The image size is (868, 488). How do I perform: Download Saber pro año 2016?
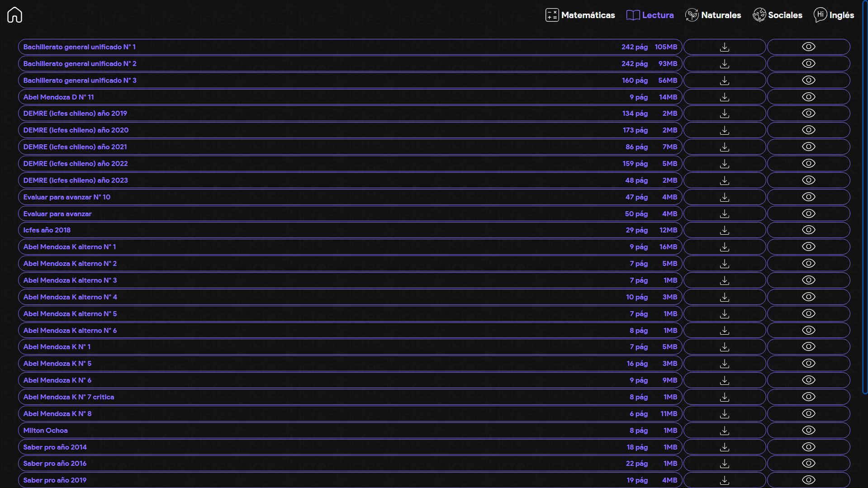tap(725, 464)
